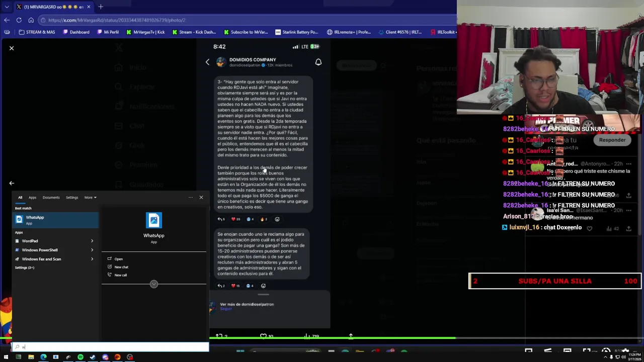644x362 pixels.
Task: Switch to the Apps search filter tab
Action: 32,198
